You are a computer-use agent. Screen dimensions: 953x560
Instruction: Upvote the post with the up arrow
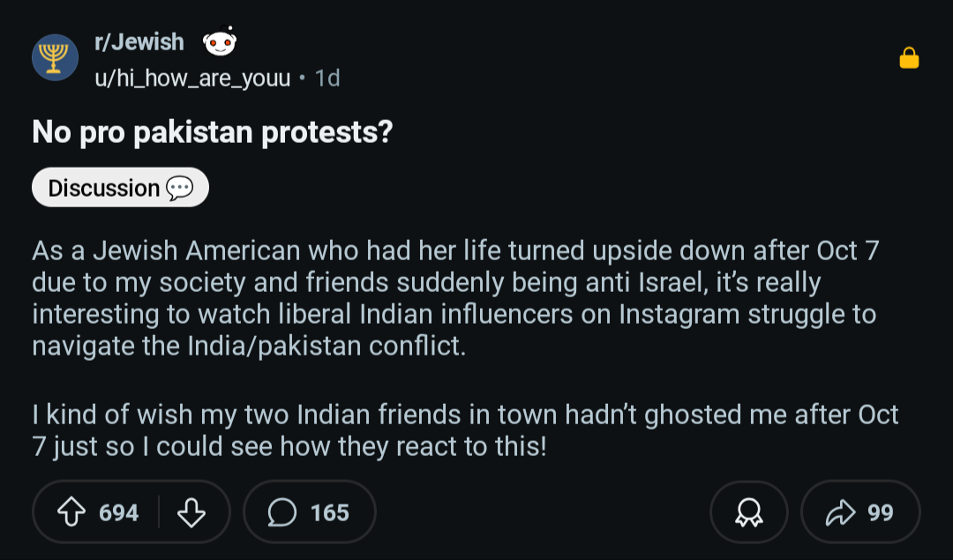pyautogui.click(x=71, y=512)
